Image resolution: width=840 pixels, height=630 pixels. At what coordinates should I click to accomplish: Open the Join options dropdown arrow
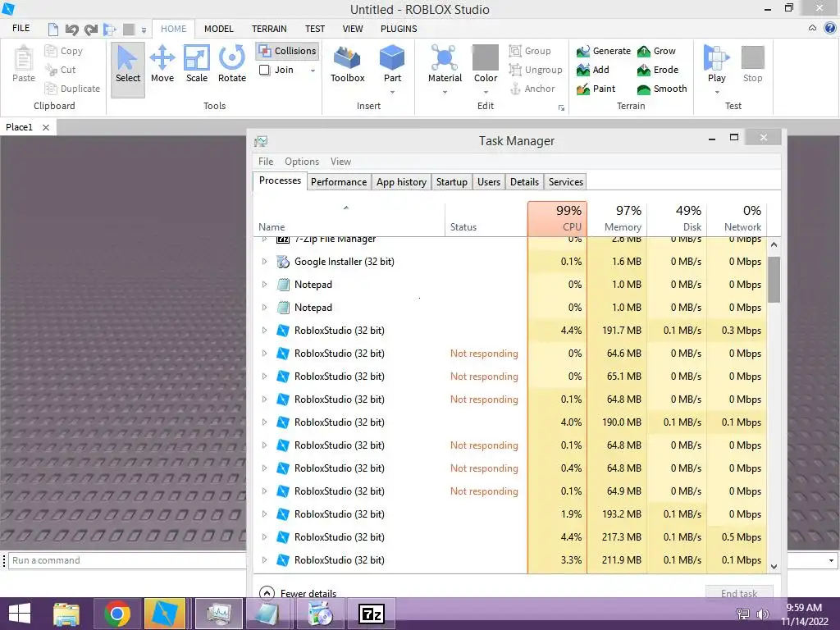point(313,71)
